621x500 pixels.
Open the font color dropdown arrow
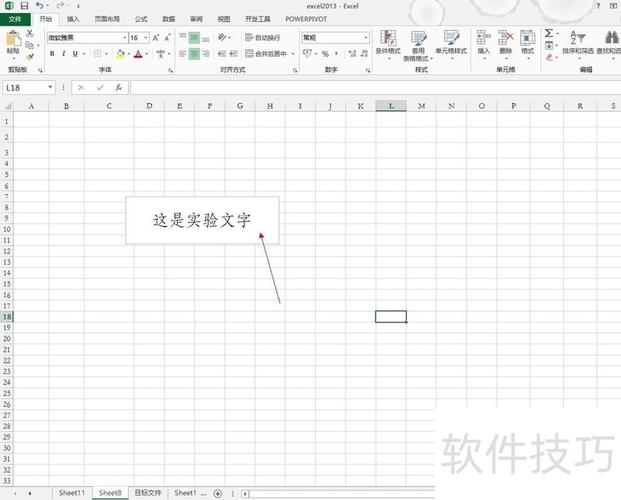coord(147,53)
